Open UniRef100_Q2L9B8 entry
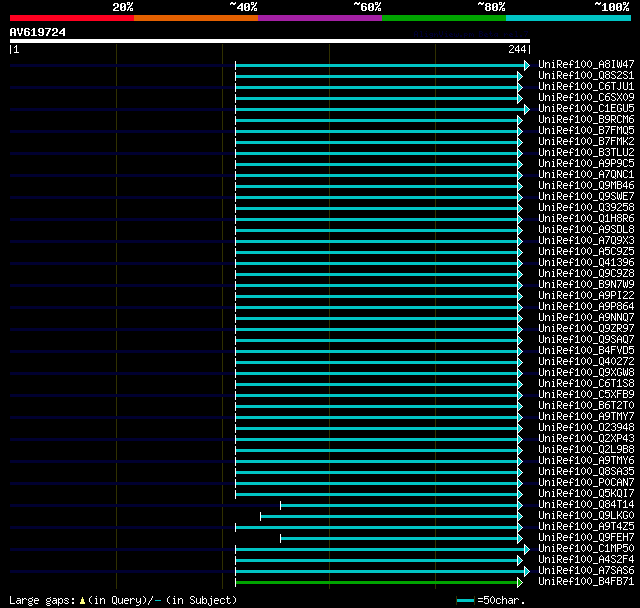The width and height of the screenshot is (640, 608). point(586,450)
